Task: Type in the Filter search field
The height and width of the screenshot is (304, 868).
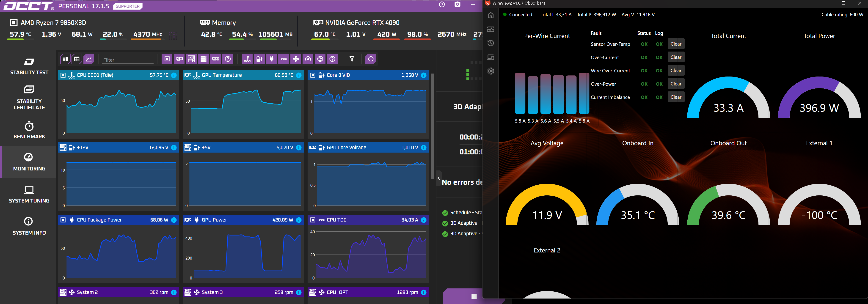Action: (x=128, y=60)
